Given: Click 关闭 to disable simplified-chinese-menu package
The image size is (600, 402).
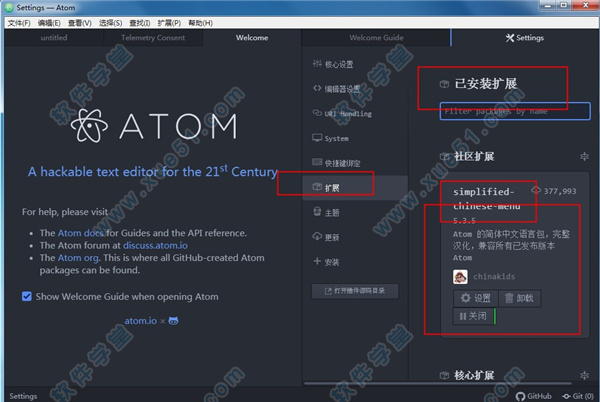Looking at the screenshot, I should click(473, 316).
